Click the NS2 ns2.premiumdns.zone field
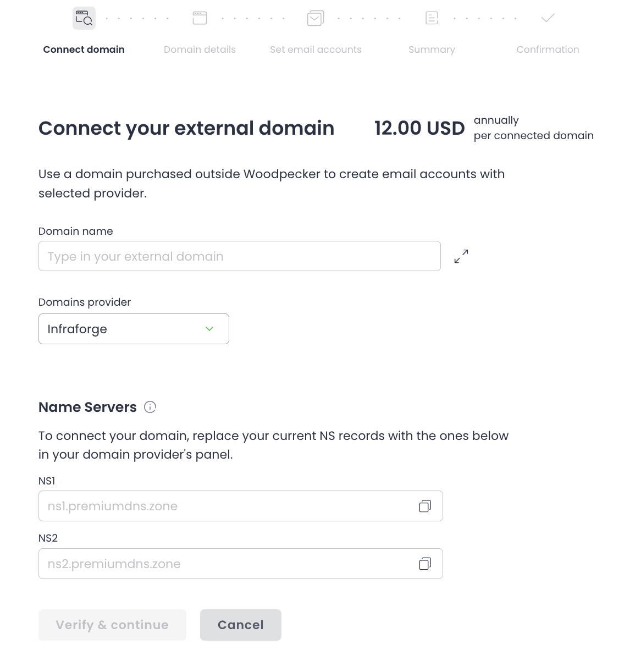Screen dimensions: 641x672 tap(225, 564)
